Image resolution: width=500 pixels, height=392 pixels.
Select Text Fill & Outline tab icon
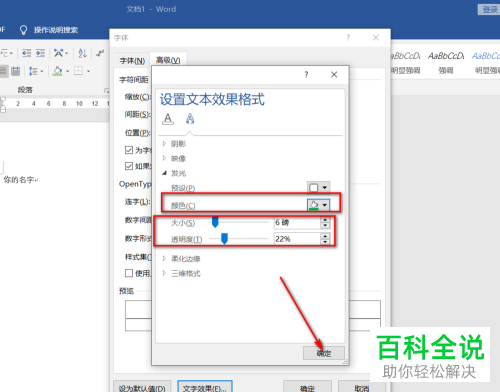pos(168,119)
